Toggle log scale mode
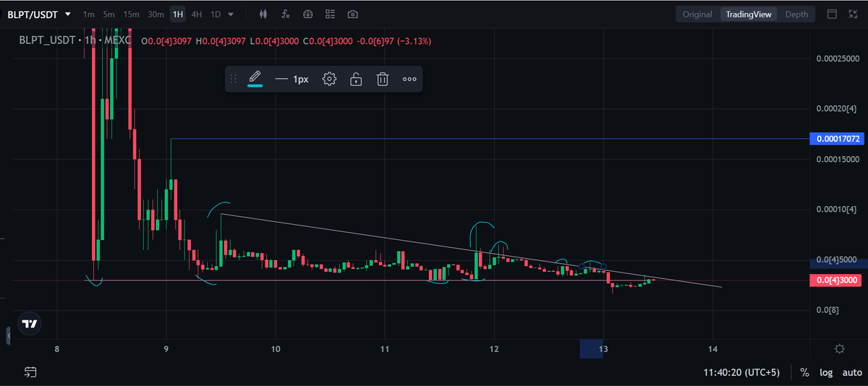The width and height of the screenshot is (868, 386). pos(826,372)
